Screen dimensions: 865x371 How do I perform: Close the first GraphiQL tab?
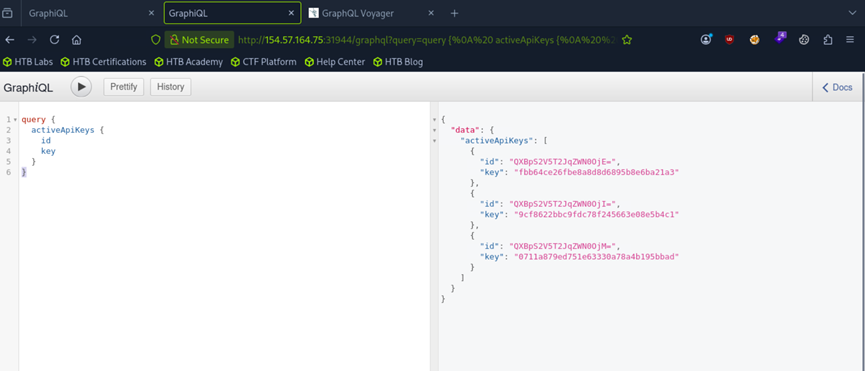[x=151, y=13]
